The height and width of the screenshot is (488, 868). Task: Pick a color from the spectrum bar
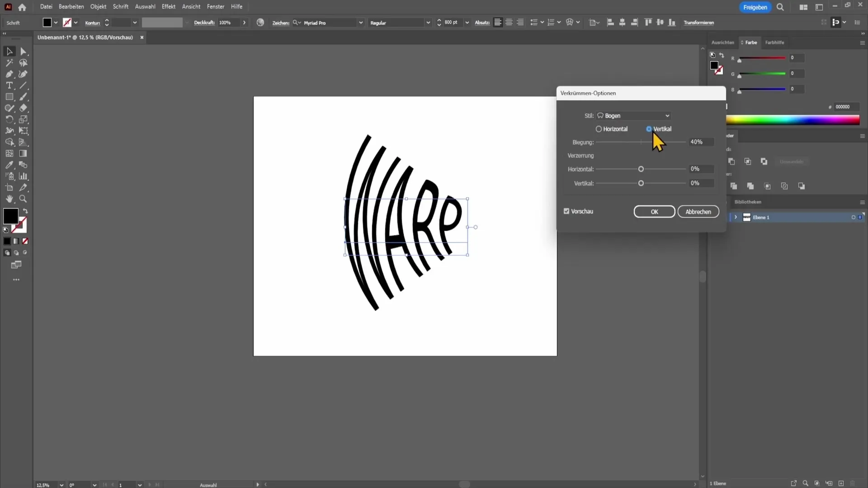click(793, 120)
